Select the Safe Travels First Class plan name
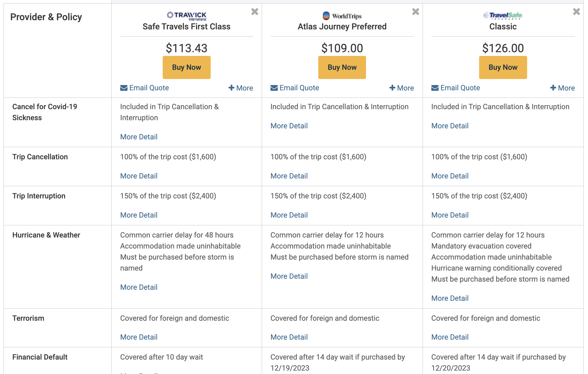Viewport: 588px width, 374px height. 187,27
